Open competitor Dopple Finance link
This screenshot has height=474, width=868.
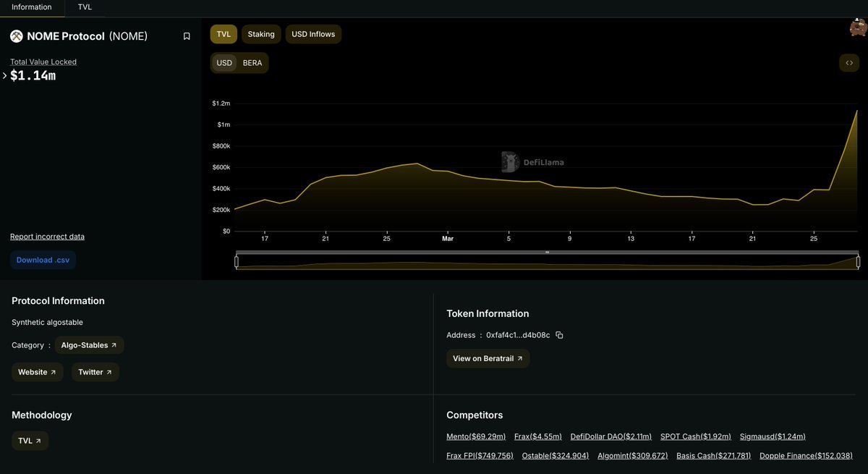tap(806, 456)
